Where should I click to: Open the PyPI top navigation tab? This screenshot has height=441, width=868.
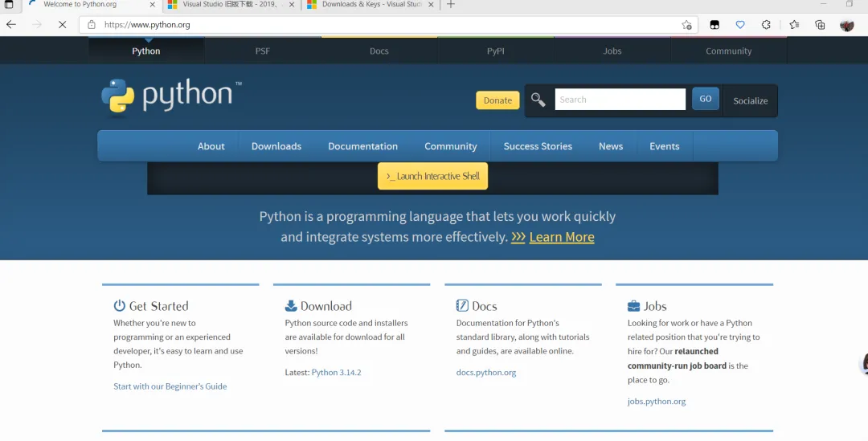[495, 51]
